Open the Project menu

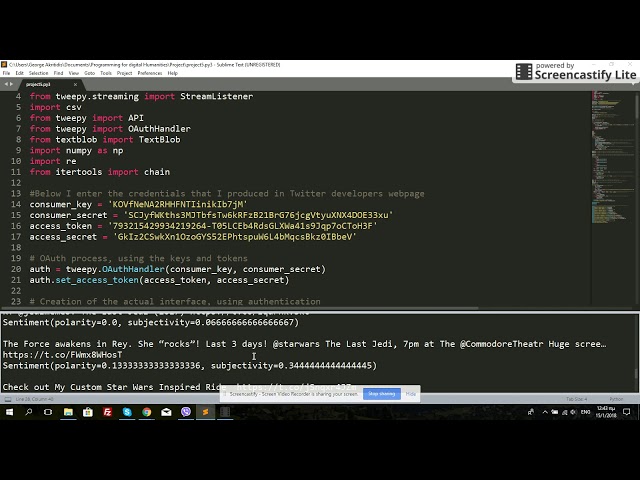[x=124, y=73]
